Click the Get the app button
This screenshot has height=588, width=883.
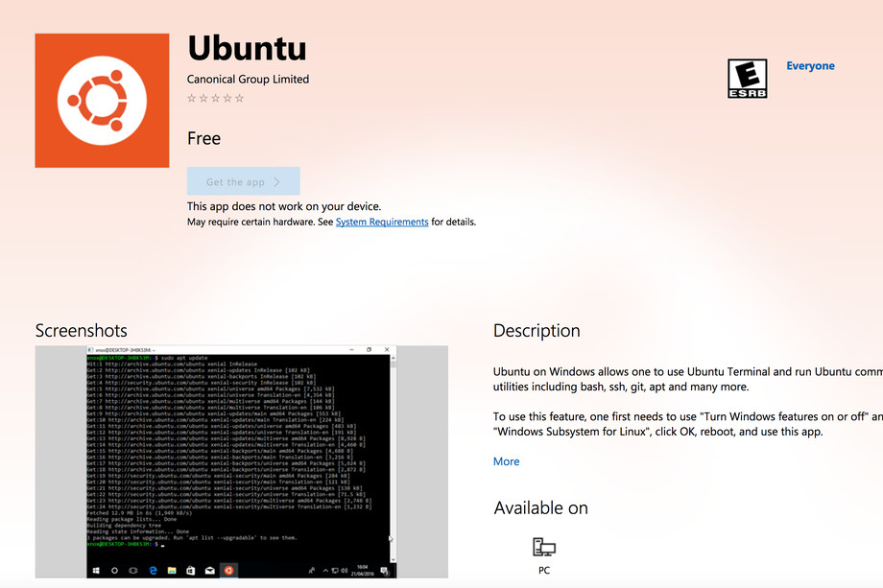point(243,181)
